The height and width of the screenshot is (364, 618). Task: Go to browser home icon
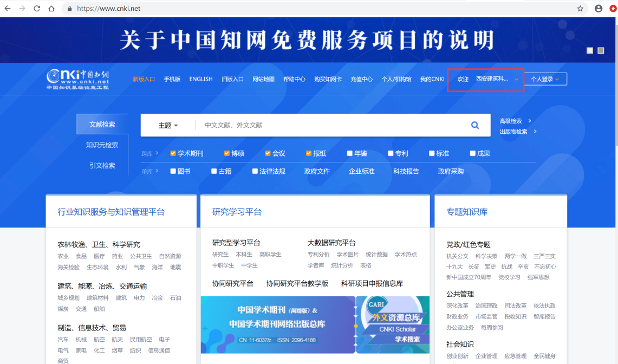tap(51, 9)
